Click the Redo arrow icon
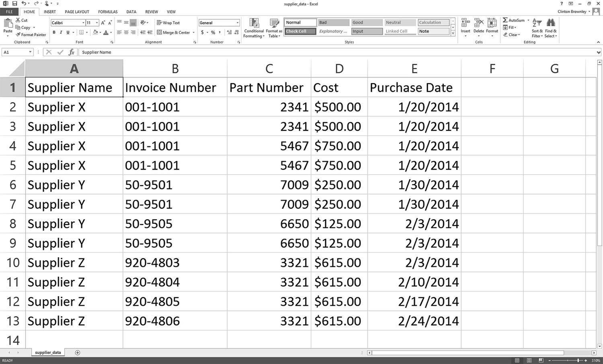This screenshot has width=603, height=364. (36, 4)
